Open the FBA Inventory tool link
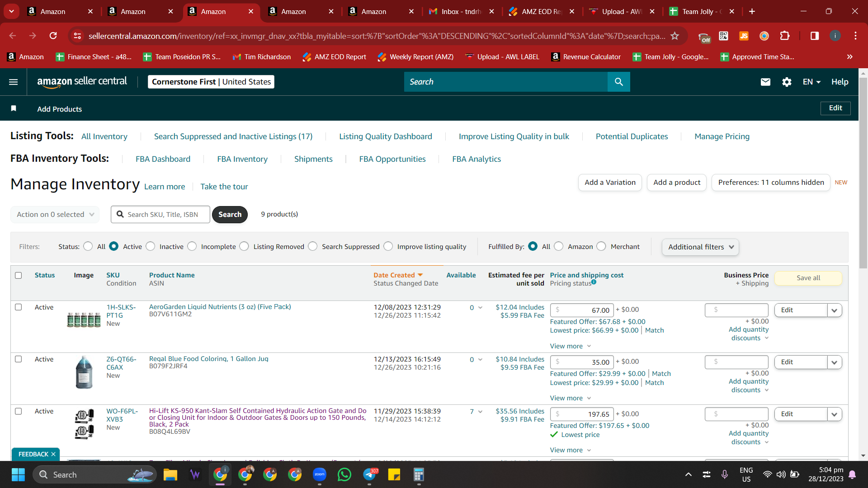This screenshot has height=488, width=868. click(242, 159)
